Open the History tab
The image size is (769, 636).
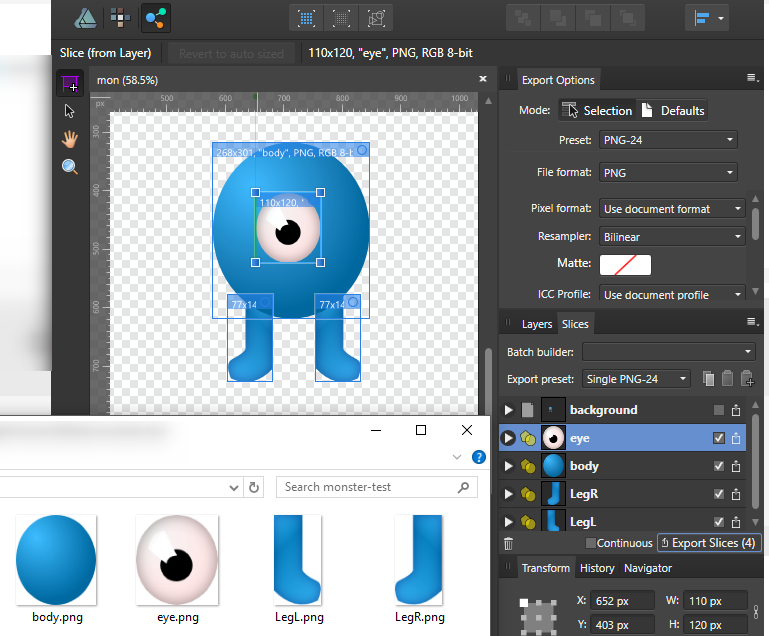(597, 568)
